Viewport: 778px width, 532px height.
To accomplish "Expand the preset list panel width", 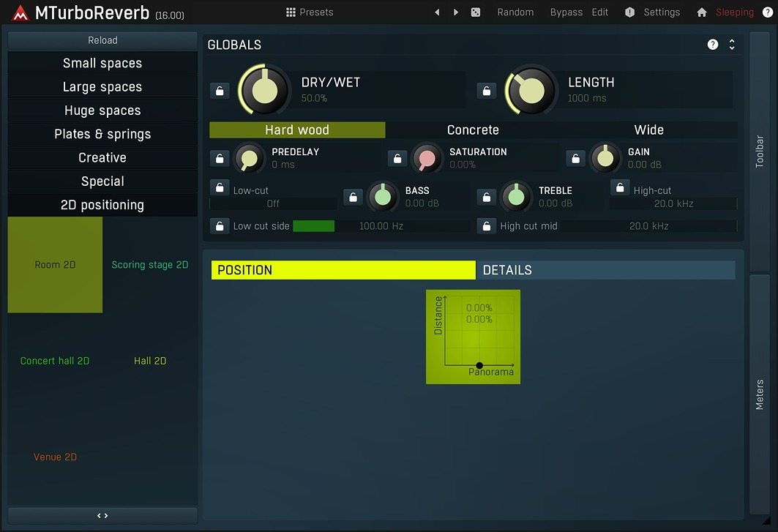I will tap(102, 515).
